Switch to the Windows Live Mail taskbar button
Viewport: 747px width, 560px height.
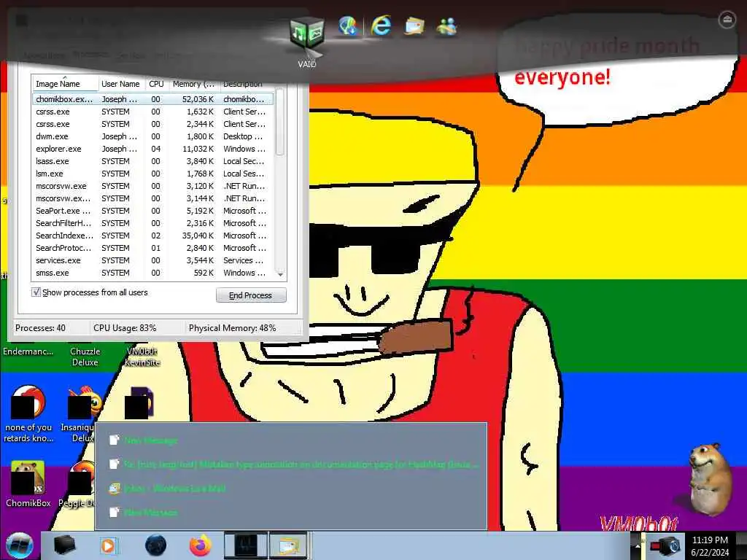(x=289, y=545)
